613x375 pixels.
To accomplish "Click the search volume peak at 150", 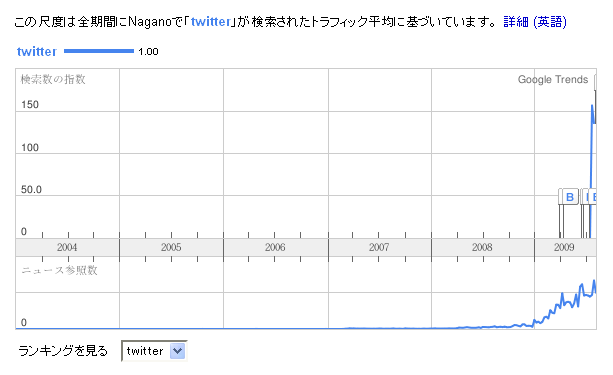I will coord(592,105).
